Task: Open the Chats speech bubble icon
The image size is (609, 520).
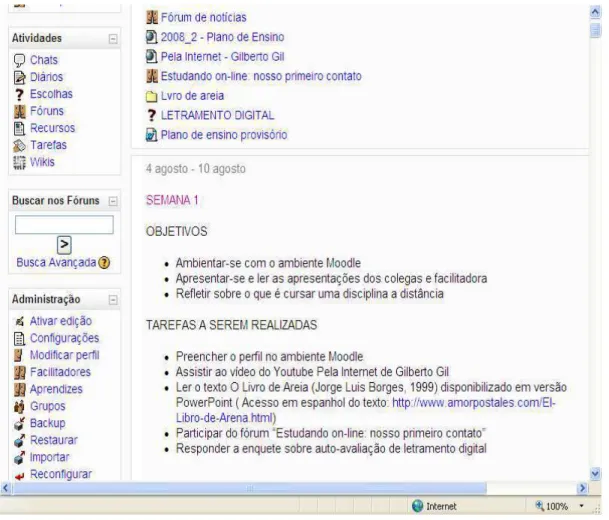Action: pos(19,61)
